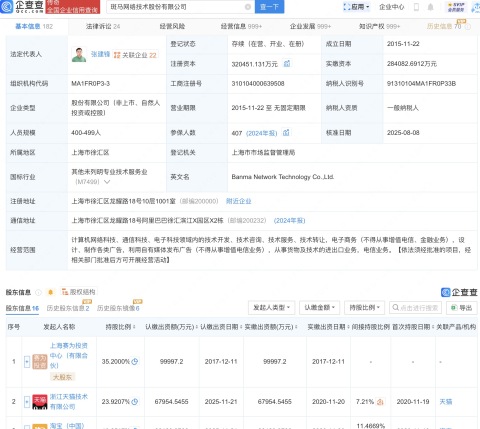480x429 pixels.
Task: Click the (2024年报) link next to 407
Action: click(x=261, y=133)
